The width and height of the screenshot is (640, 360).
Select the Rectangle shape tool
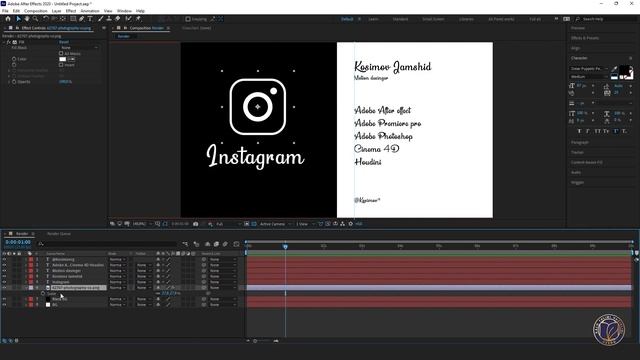pyautogui.click(x=73, y=19)
